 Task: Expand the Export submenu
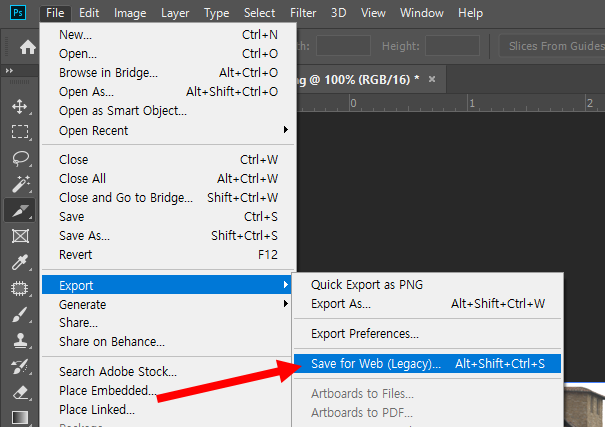pyautogui.click(x=167, y=285)
